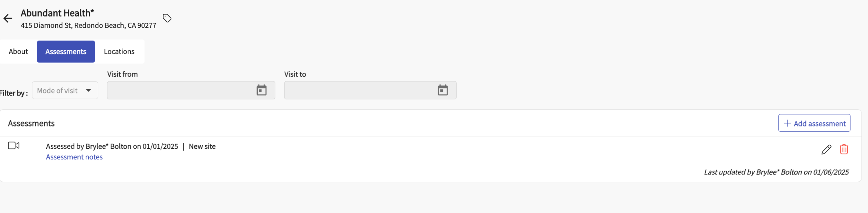Image resolution: width=868 pixels, height=213 pixels.
Task: Open the Visit to calendar picker
Action: [442, 90]
